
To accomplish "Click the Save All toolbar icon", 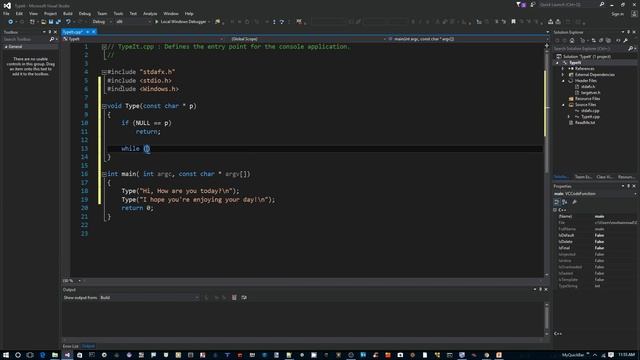I will click(58, 22).
